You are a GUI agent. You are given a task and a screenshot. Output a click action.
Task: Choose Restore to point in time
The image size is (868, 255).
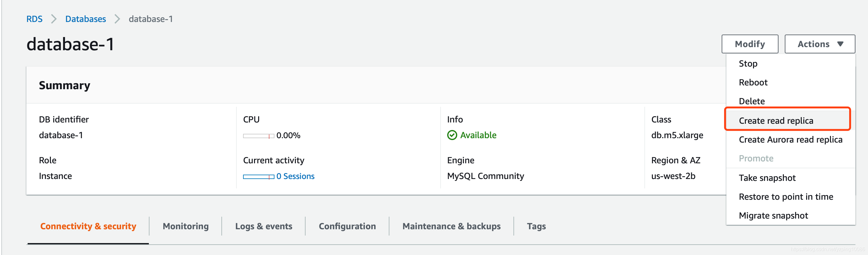tap(785, 197)
